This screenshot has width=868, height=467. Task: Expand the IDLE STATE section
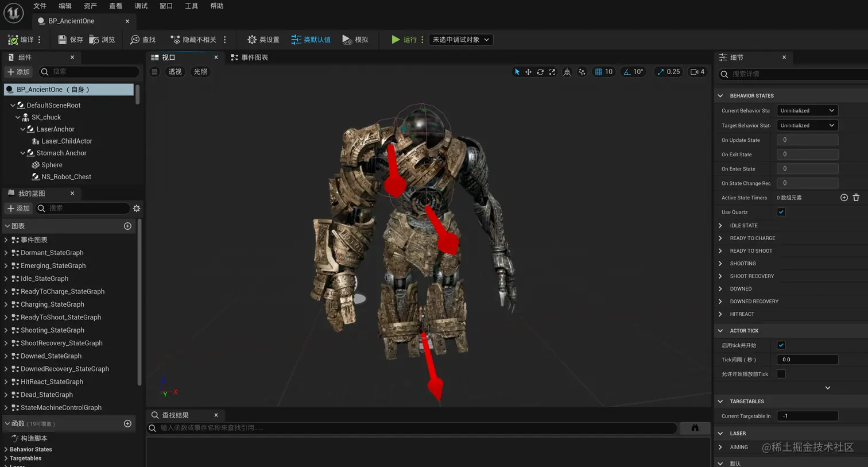[x=720, y=226]
